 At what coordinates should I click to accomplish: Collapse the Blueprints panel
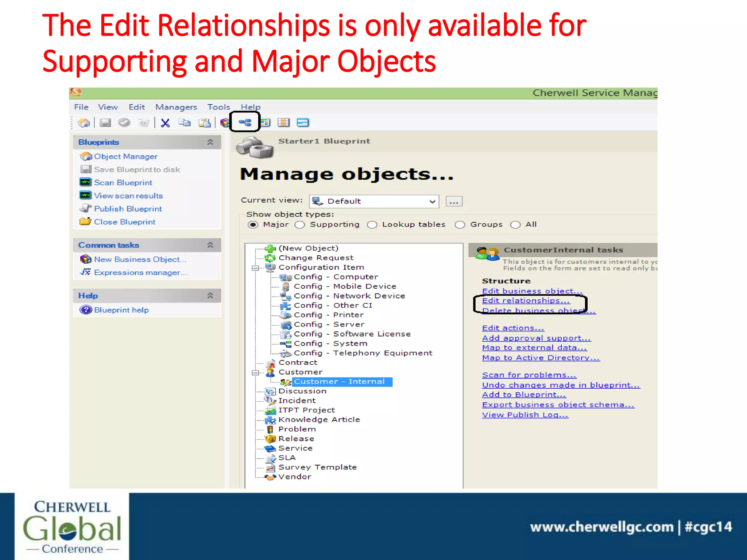(x=210, y=142)
